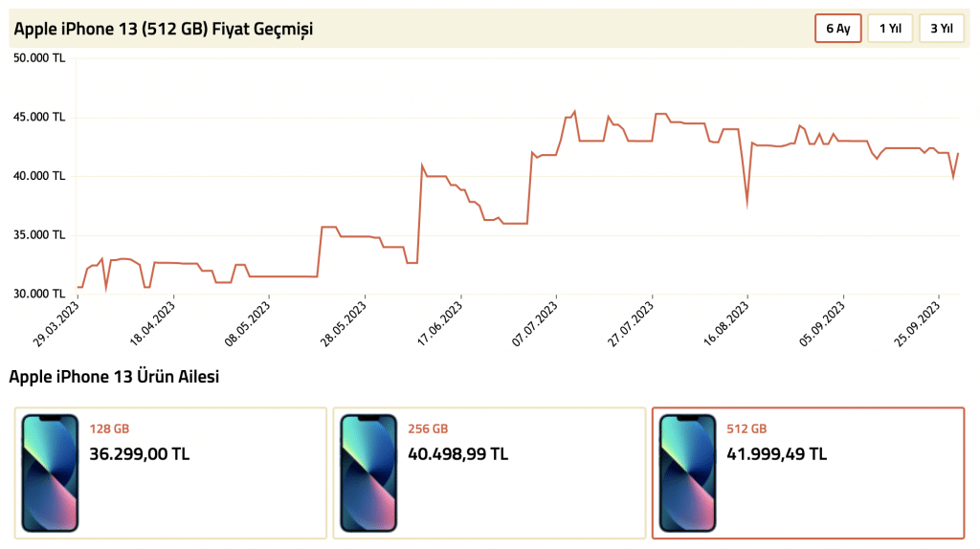Open the 256 GB iPhone thumbnail

point(368,472)
